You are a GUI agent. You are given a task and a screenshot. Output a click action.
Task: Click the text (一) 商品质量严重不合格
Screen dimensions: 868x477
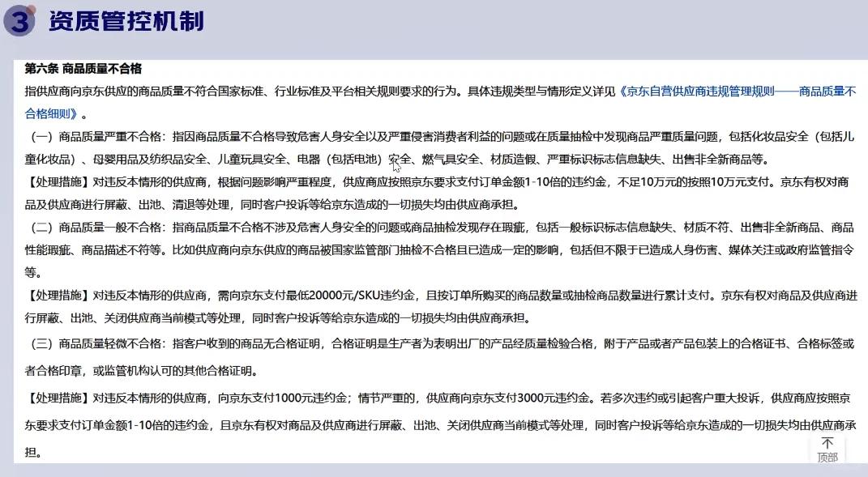95,137
